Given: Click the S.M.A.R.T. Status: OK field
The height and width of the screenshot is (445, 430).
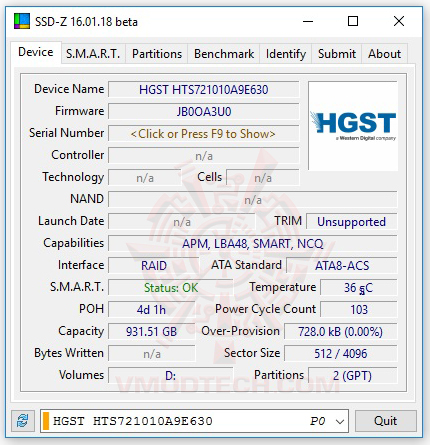Looking at the screenshot, I should click(171, 288).
